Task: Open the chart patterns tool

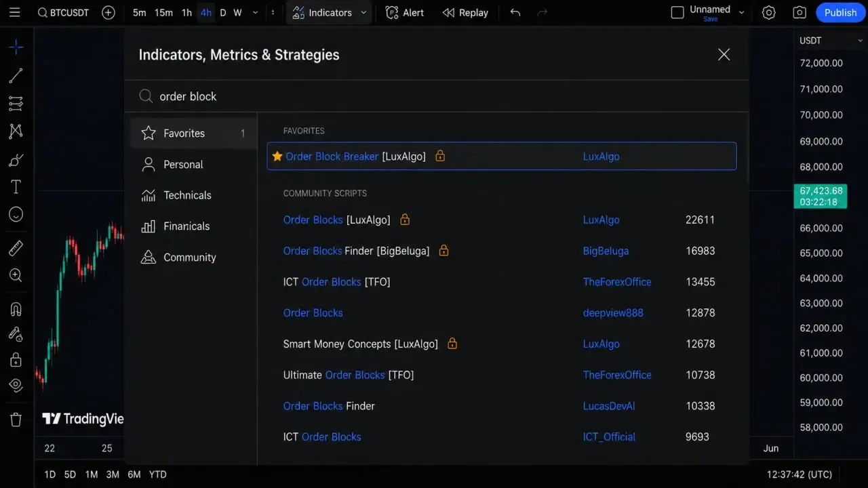Action: 16,131
